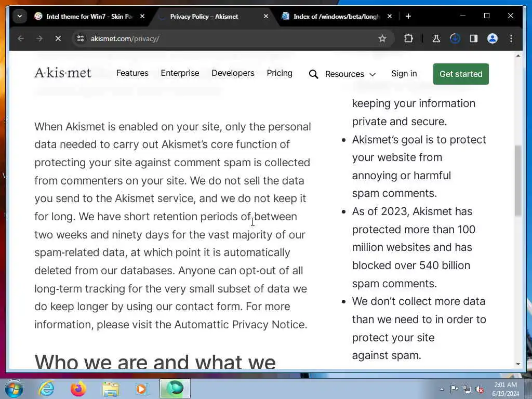Go forward to the next page
Image resolution: width=532 pixels, height=399 pixels.
[x=39, y=38]
